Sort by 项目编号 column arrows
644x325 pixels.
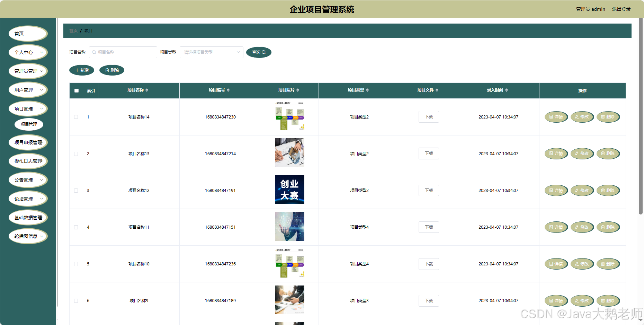click(x=228, y=90)
